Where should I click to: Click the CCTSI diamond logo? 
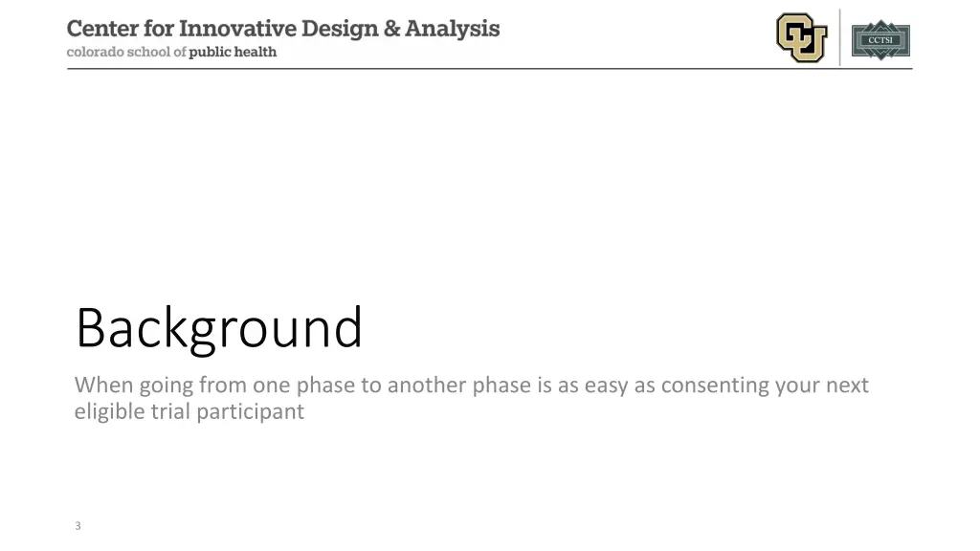tap(880, 40)
